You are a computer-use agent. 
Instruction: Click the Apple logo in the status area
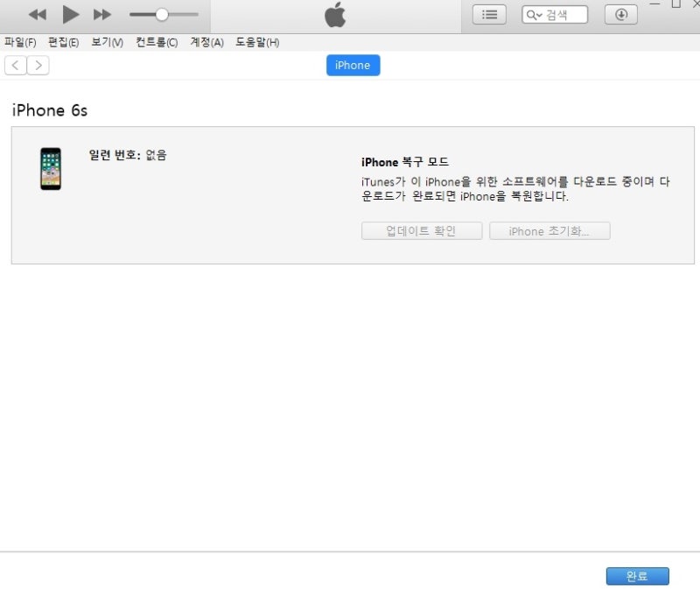coord(335,15)
